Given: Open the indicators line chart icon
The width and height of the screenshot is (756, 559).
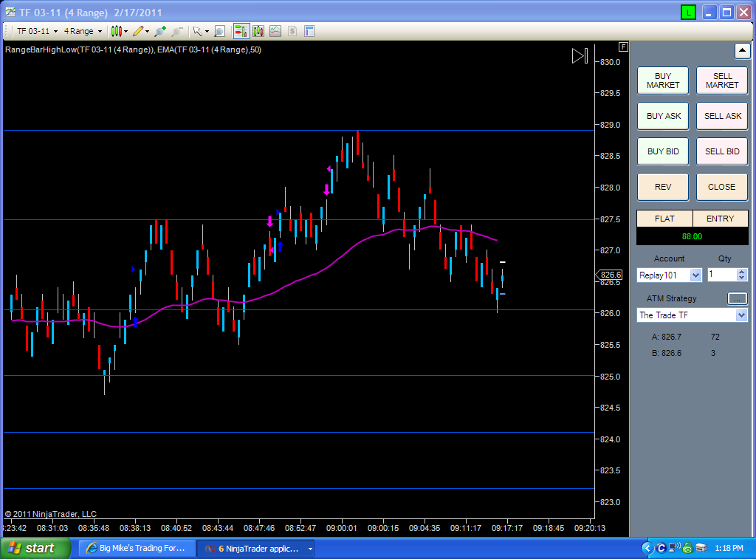Looking at the screenshot, I should [x=275, y=31].
